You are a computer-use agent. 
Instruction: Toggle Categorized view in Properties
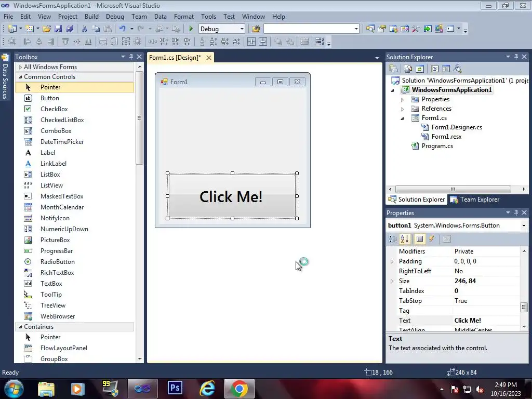pos(393,239)
